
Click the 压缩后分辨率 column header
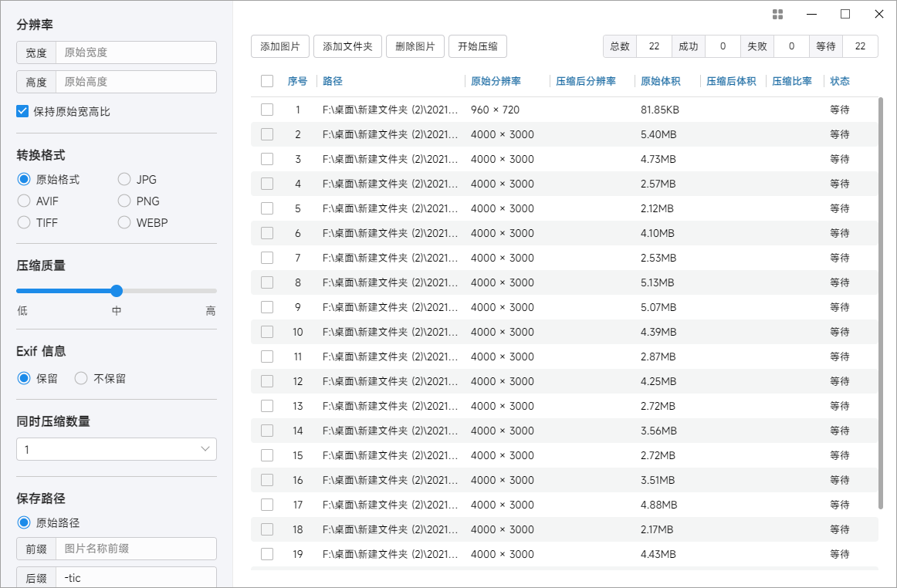[586, 81]
